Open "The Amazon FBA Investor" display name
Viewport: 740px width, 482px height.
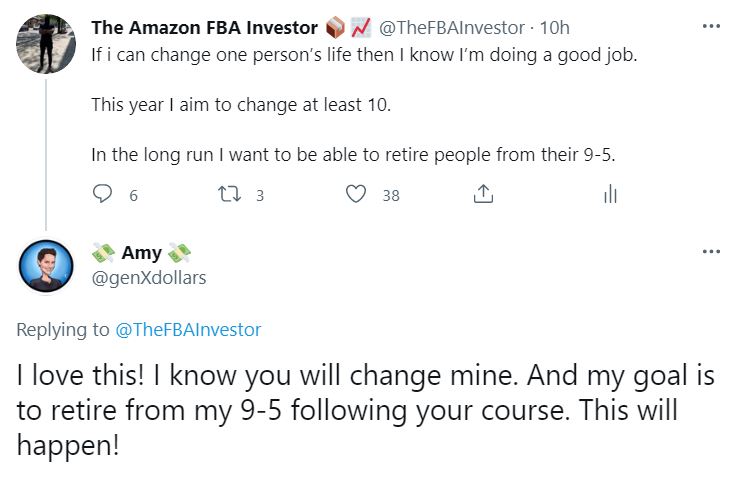(204, 28)
